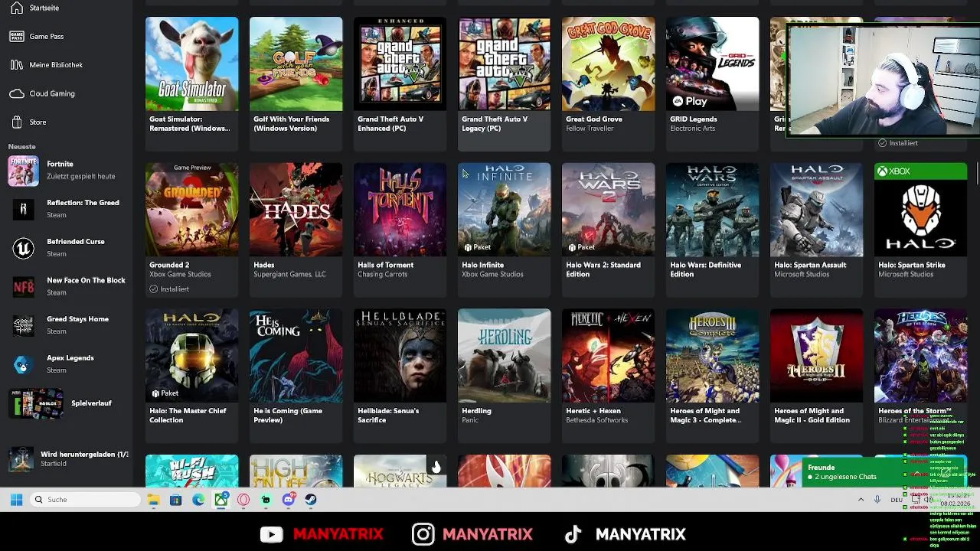Click the EA Play badge on GRID Legends

(690, 101)
